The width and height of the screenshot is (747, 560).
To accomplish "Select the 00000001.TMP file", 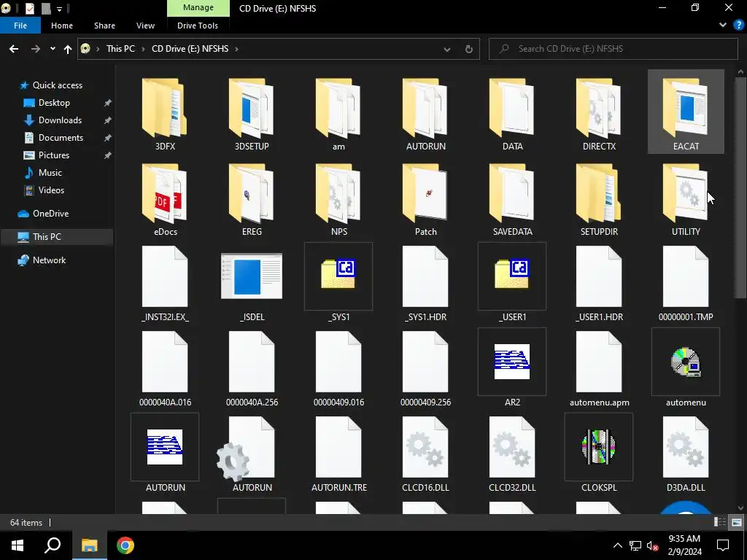I will (x=686, y=284).
